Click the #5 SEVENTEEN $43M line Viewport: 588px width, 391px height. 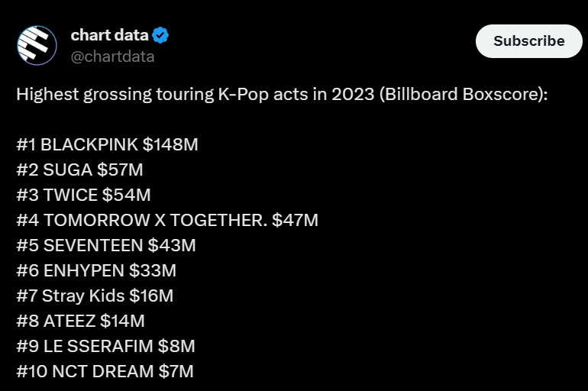[x=106, y=245]
